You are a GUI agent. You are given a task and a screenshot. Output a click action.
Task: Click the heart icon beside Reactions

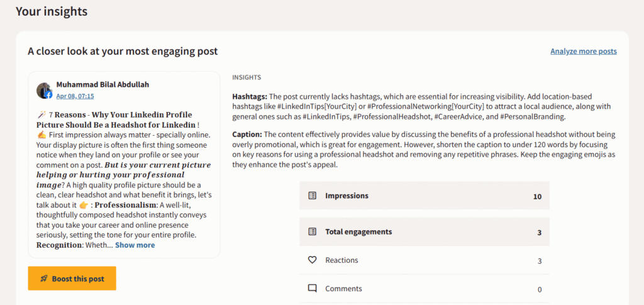[x=312, y=260]
